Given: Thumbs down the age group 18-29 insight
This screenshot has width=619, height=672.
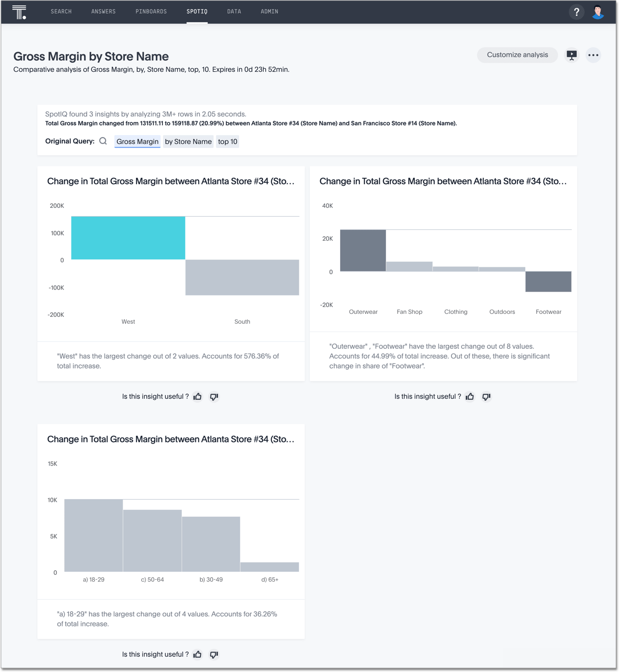Looking at the screenshot, I should [x=214, y=654].
